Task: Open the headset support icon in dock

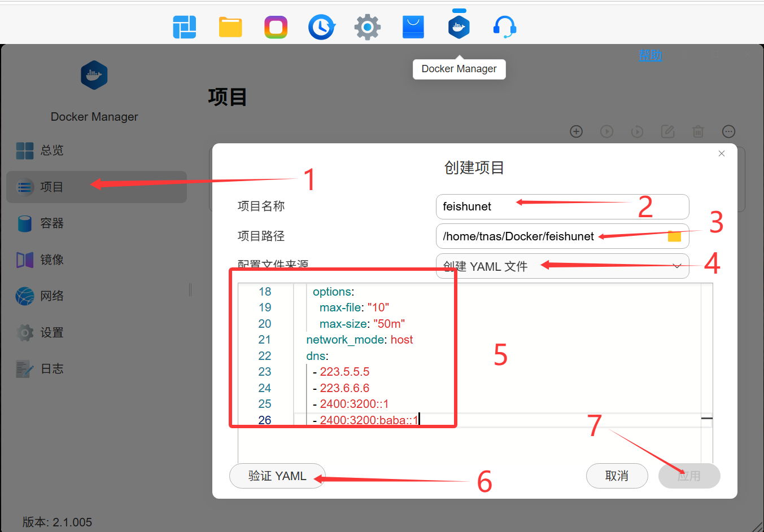Action: coord(505,27)
